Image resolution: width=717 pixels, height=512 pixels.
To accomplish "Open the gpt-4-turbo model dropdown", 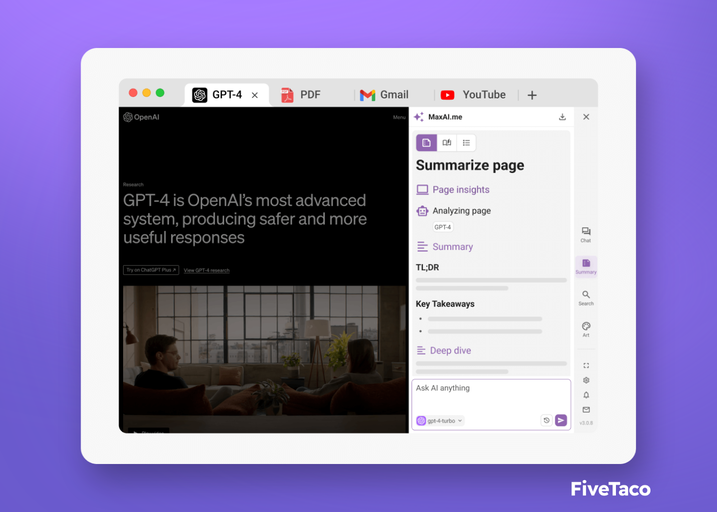I will [x=440, y=421].
